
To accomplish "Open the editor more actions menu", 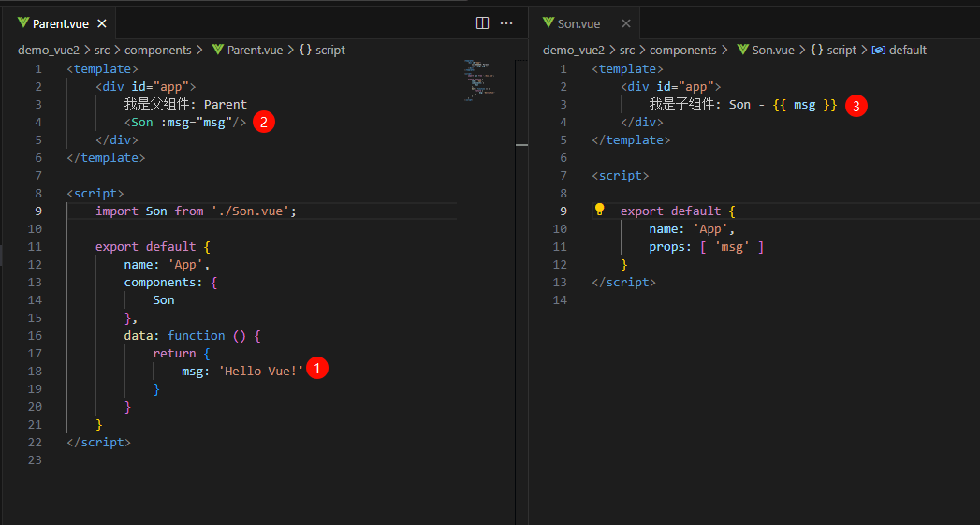I will click(x=506, y=23).
